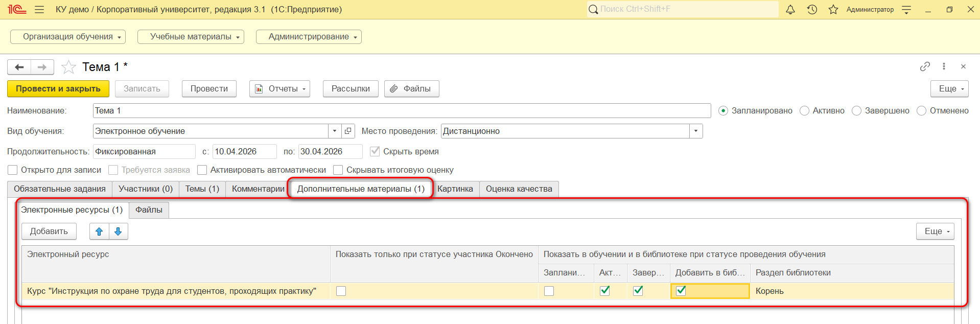The width and height of the screenshot is (980, 324).
Task: Check the Окончено-only checkbox in resource row
Action: tap(341, 291)
